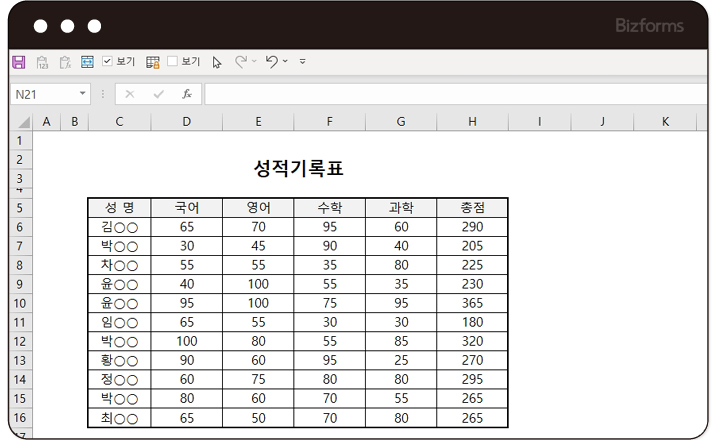Screen dimensions: 715x440
Task: Open Insert Function with the fx button
Action: coord(187,94)
